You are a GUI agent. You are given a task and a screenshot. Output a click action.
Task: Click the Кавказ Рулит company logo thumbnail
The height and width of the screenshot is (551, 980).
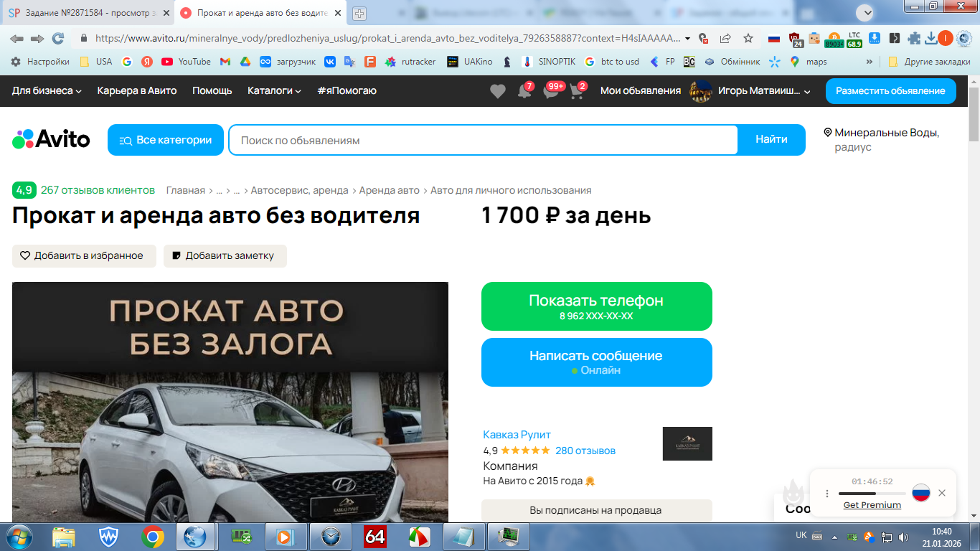click(687, 443)
